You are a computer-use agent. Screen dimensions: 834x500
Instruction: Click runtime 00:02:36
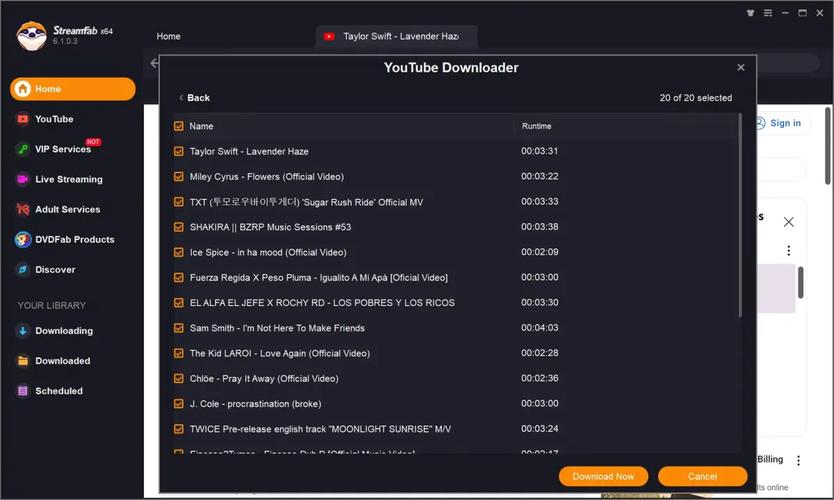click(539, 378)
